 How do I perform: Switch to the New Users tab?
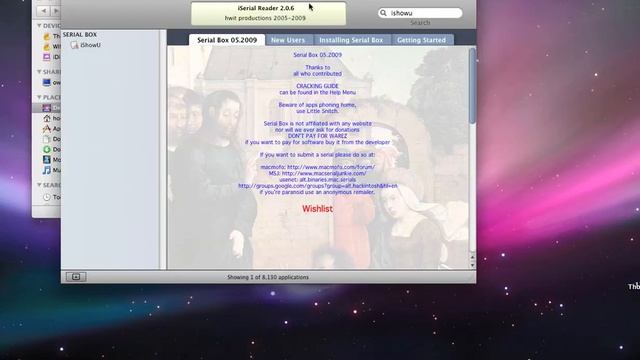click(288, 40)
